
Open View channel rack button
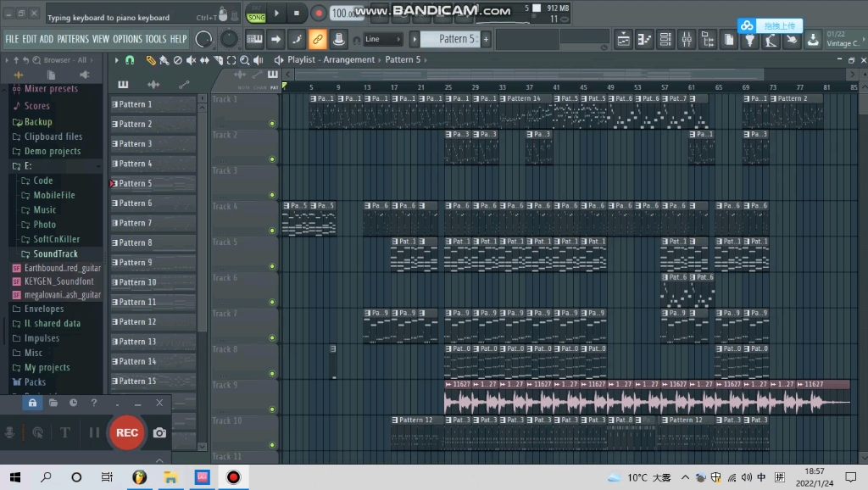[665, 39]
